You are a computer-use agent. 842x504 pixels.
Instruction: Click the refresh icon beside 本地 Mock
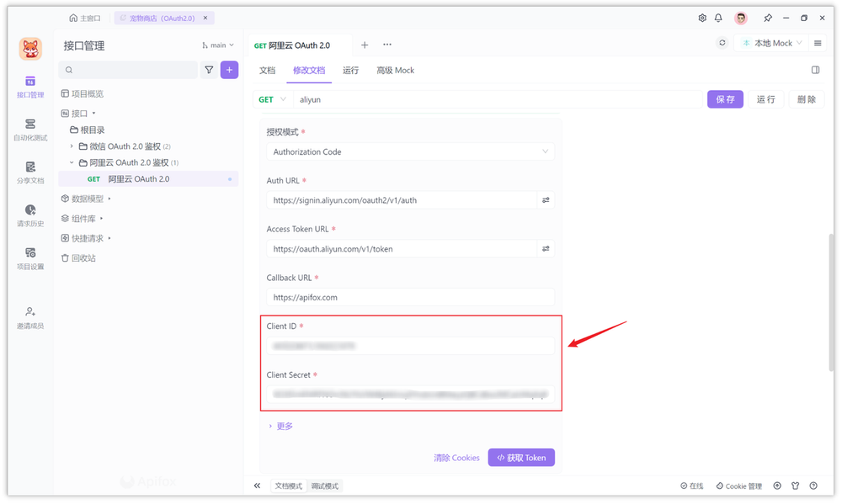point(722,45)
